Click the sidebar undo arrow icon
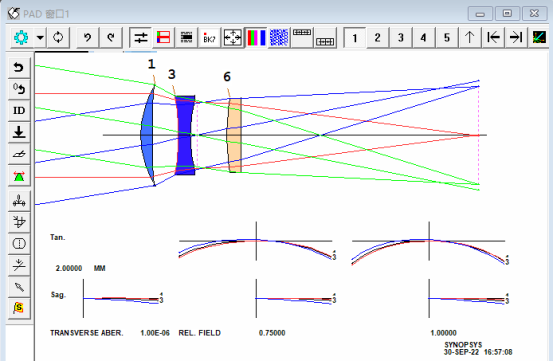This screenshot has width=554, height=362. pos(19,67)
